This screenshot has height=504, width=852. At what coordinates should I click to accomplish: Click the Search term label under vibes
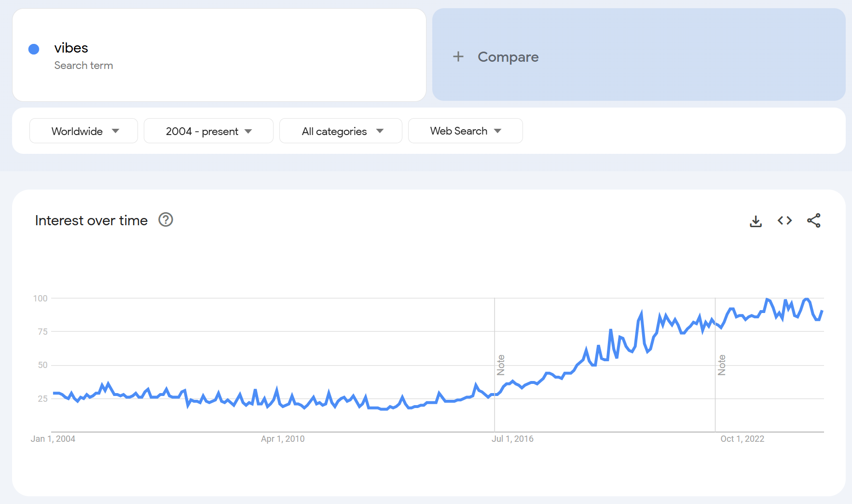[83, 66]
